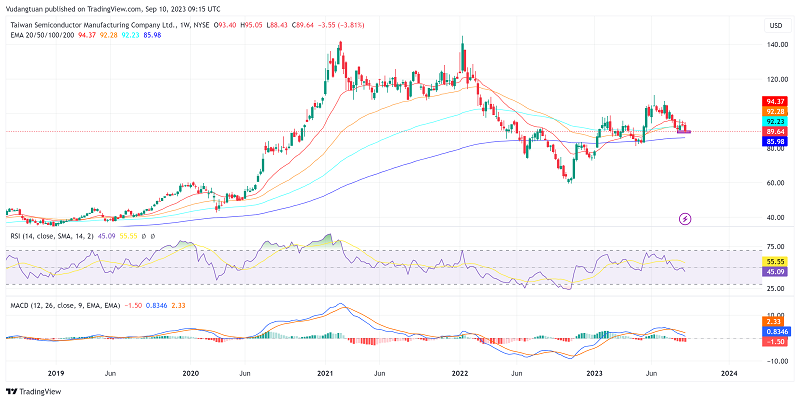Click the red 89.64 last price tag
Image resolution: width=800 pixels, height=402 pixels.
click(x=773, y=131)
